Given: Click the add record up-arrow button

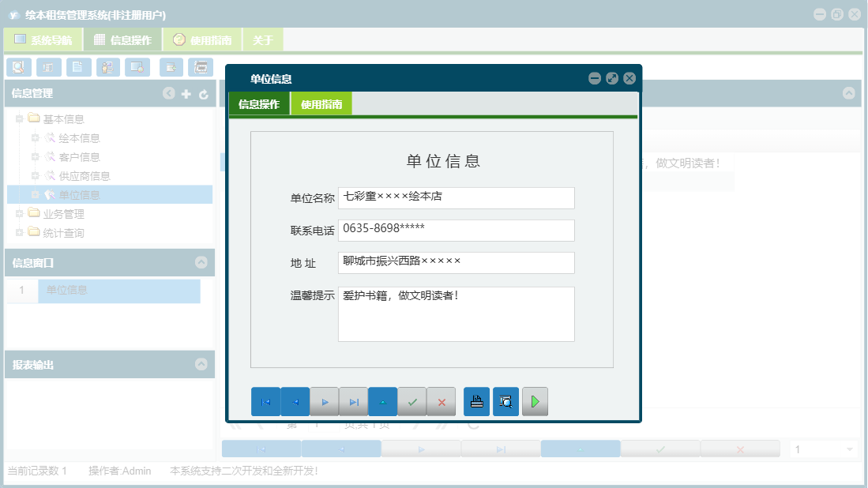Looking at the screenshot, I should point(381,401).
